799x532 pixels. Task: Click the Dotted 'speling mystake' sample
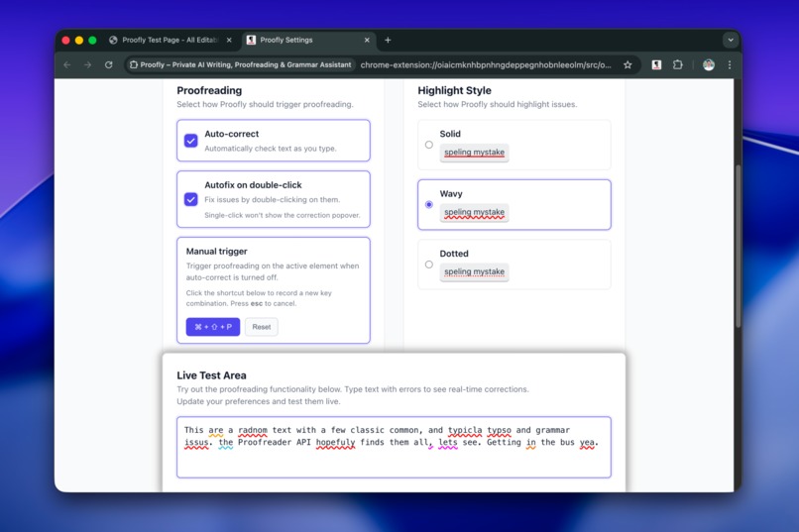click(475, 271)
